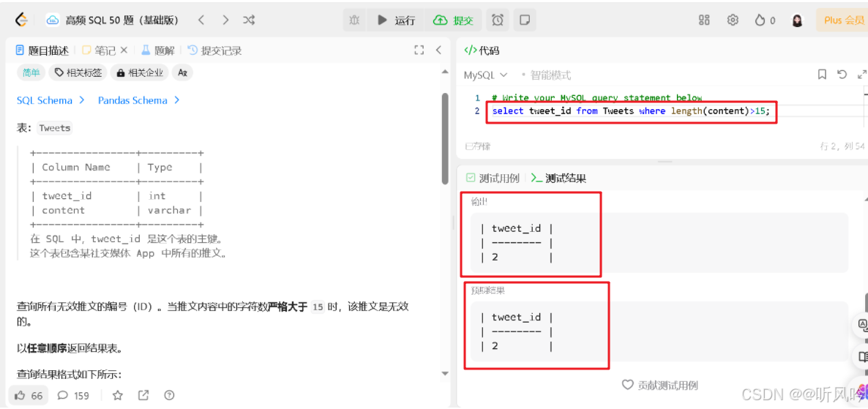Switch to 题解 tab
The height and width of the screenshot is (409, 868).
[x=158, y=51]
